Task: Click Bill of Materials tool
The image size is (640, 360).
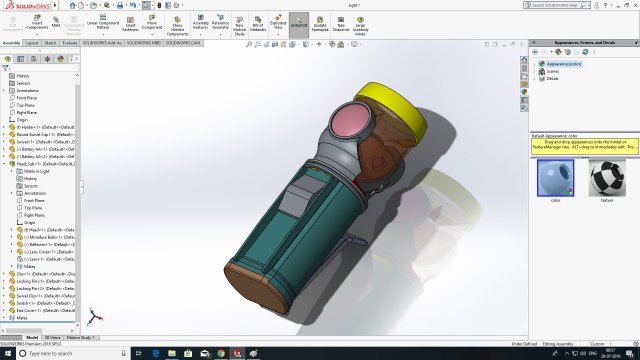Action: 258,24
